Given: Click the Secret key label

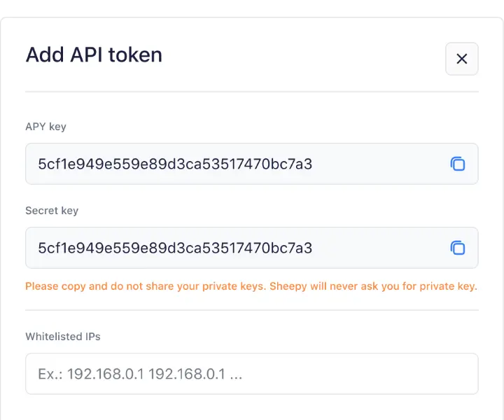Looking at the screenshot, I should pyautogui.click(x=52, y=211).
